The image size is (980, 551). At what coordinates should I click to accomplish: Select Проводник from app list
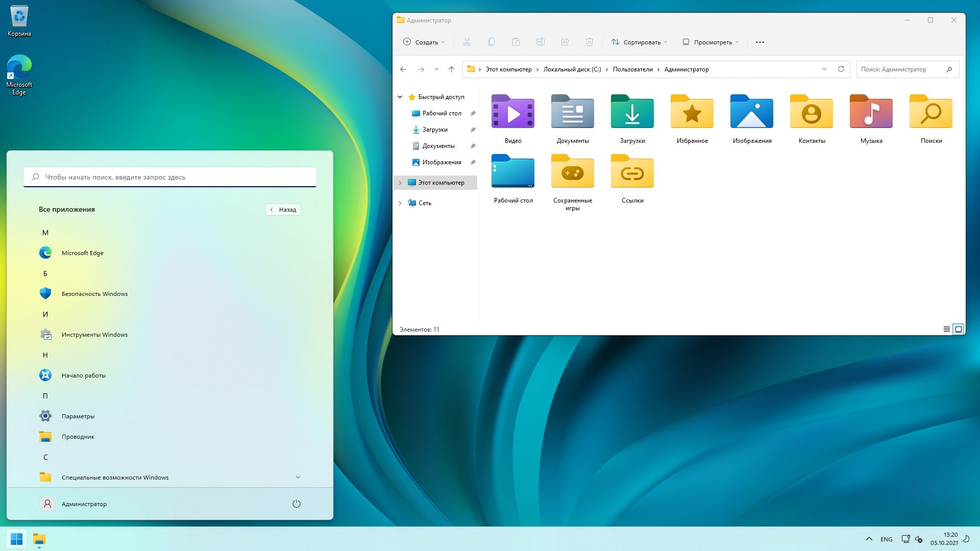(x=76, y=436)
